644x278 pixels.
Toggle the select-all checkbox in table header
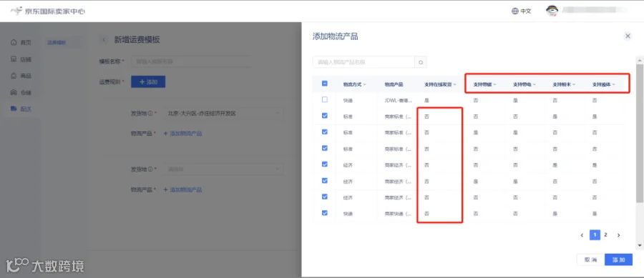pyautogui.click(x=324, y=84)
